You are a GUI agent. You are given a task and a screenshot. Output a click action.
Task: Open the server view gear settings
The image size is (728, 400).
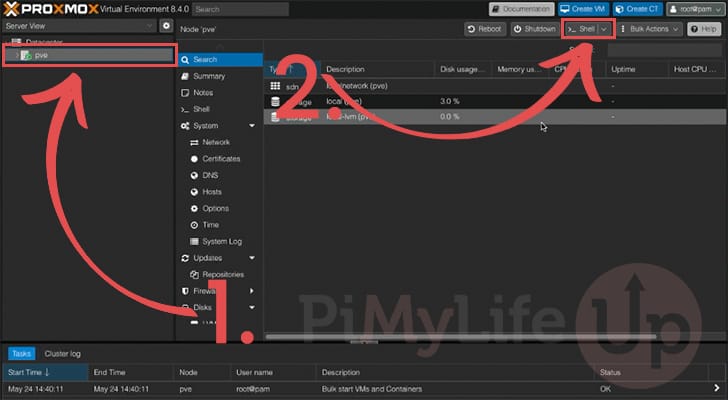(x=166, y=26)
